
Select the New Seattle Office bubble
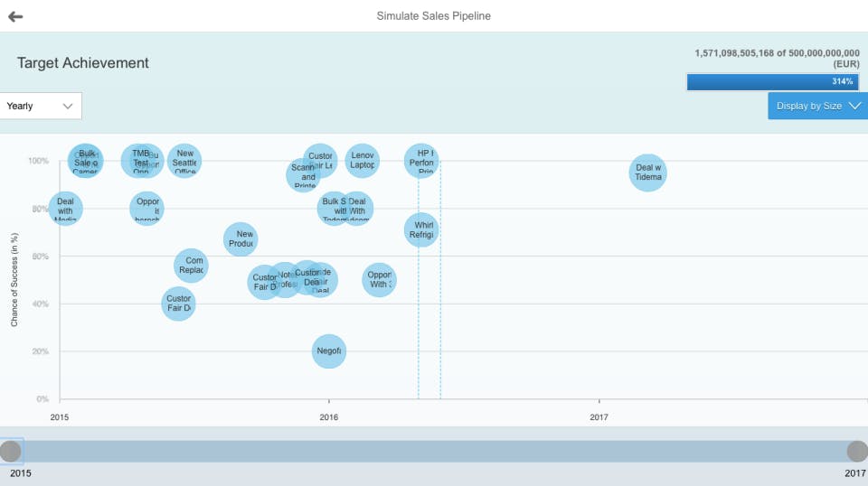click(184, 161)
